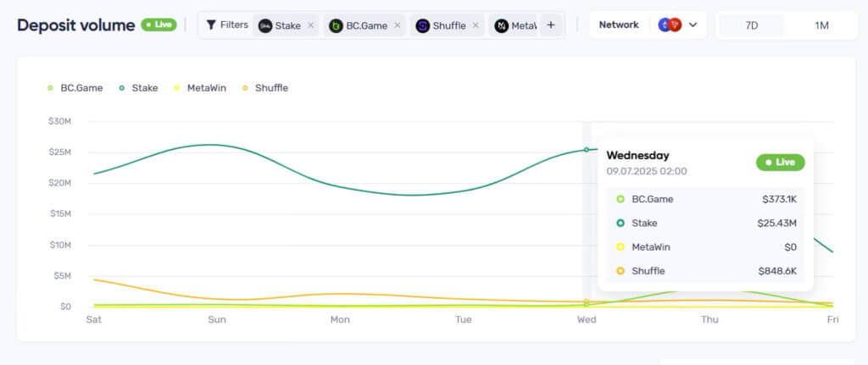
Task: Remove the Shuffle filter chip
Action: 476,25
